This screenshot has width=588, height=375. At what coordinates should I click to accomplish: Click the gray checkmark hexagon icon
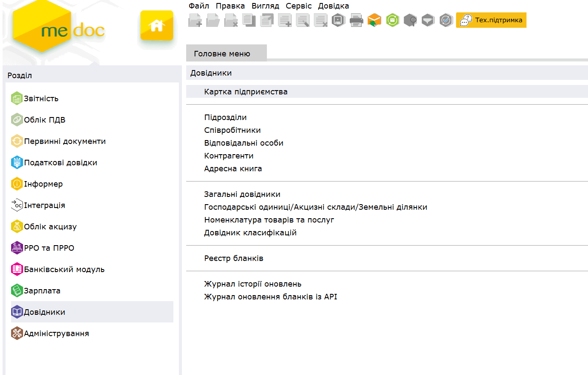coord(446,20)
